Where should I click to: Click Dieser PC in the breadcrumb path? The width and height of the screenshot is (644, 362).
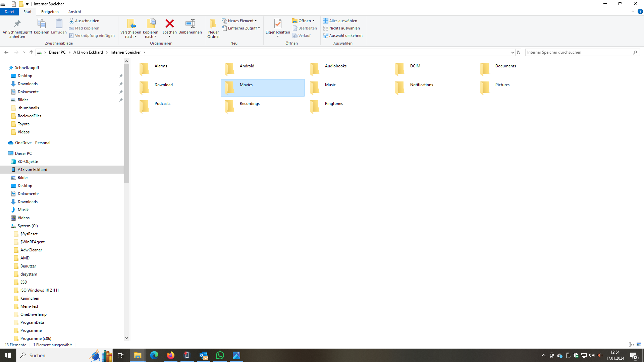point(57,52)
